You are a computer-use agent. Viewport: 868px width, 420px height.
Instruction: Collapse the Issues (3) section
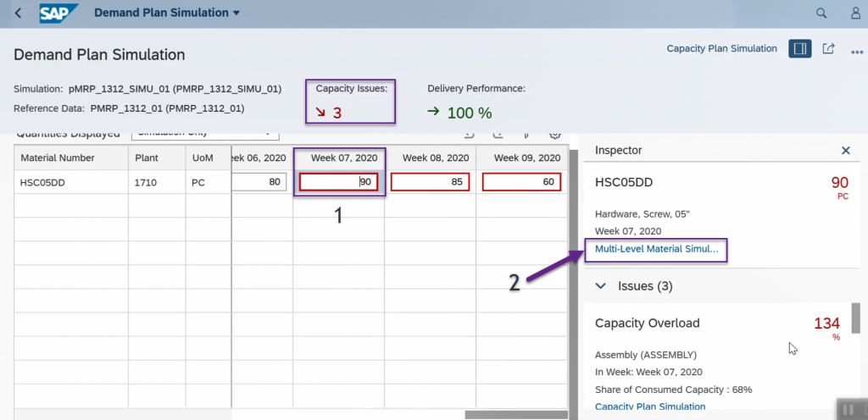click(601, 285)
